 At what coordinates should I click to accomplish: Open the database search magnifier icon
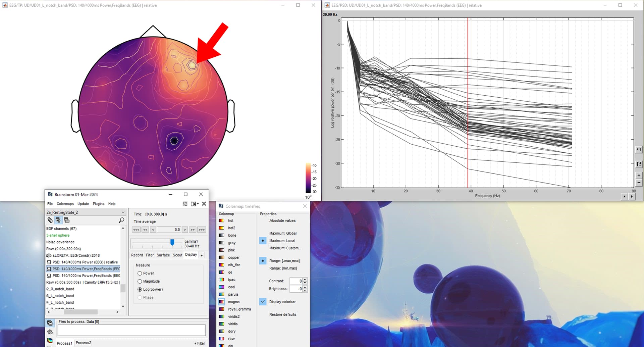tap(121, 220)
